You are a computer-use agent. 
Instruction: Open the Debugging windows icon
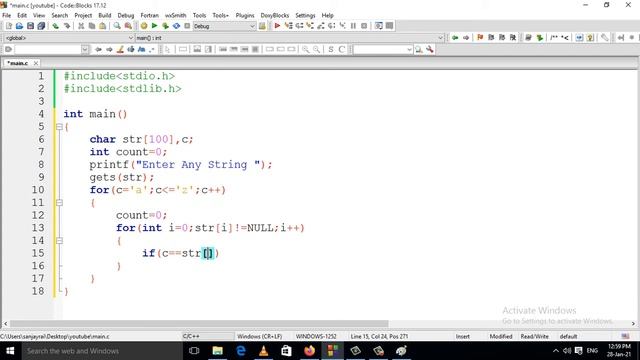(379, 26)
